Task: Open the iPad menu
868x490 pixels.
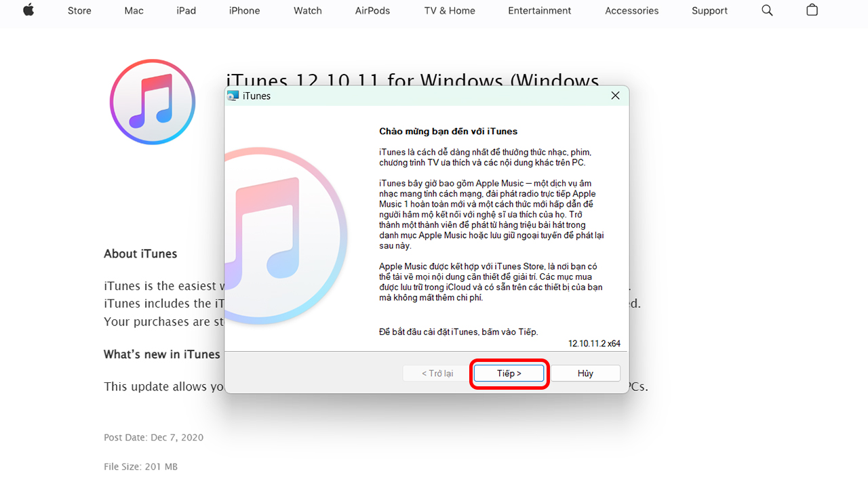Action: [x=186, y=11]
